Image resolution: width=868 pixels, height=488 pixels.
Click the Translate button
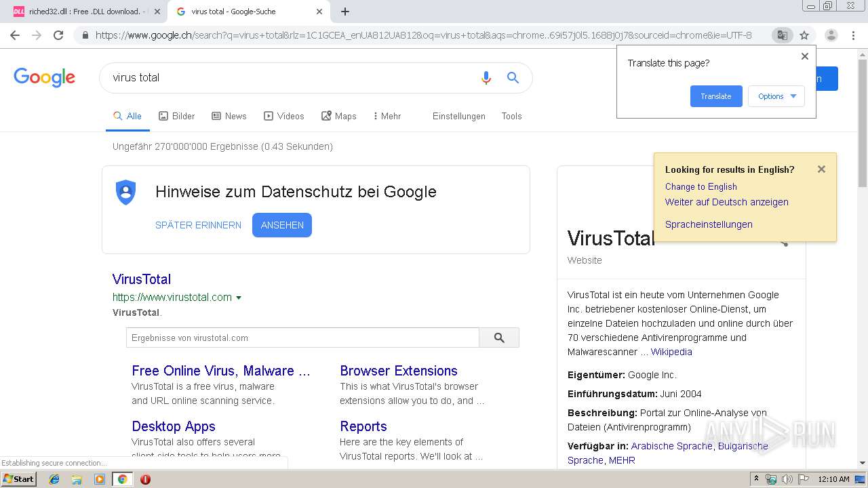click(x=716, y=96)
